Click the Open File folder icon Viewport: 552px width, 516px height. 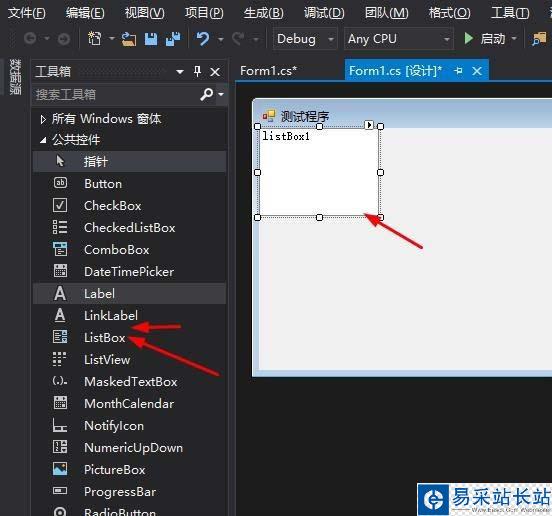click(x=129, y=39)
